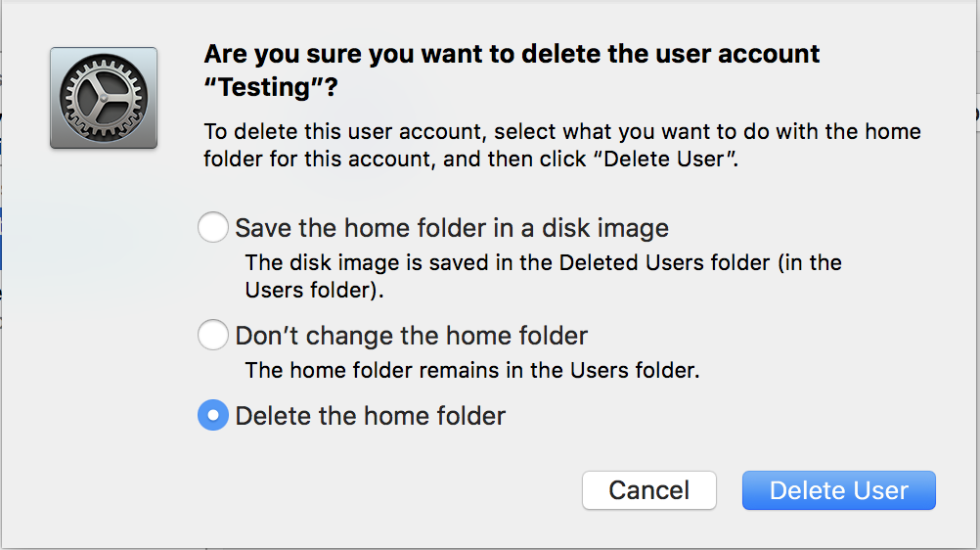This screenshot has width=980, height=550.
Task: Click the text "Users folder)." under the disk image option
Action: [x=315, y=291]
